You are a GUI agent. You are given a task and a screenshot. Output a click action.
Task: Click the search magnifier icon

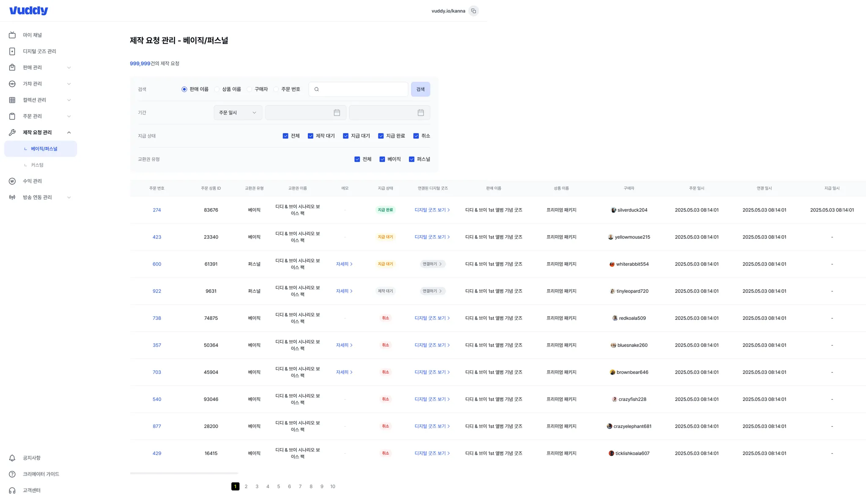click(x=317, y=89)
